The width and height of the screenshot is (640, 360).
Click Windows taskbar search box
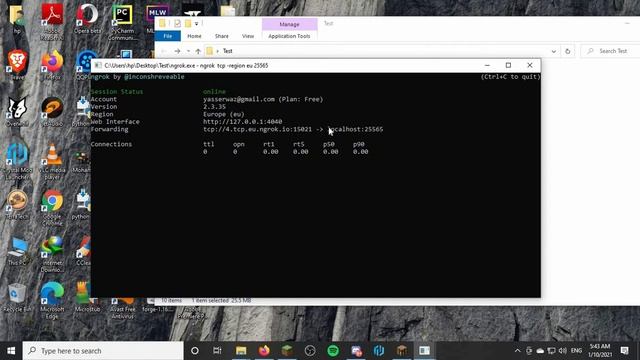[103, 351]
